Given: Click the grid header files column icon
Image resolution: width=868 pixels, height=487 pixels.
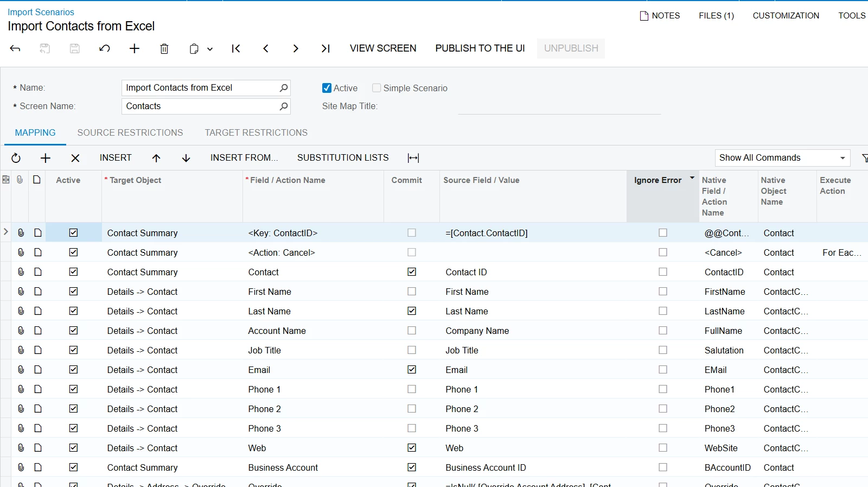Looking at the screenshot, I should (20, 180).
